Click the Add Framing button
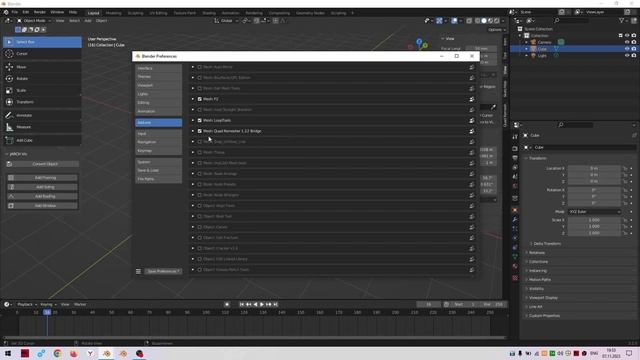Screen dimensions: 640x360 click(x=42, y=178)
